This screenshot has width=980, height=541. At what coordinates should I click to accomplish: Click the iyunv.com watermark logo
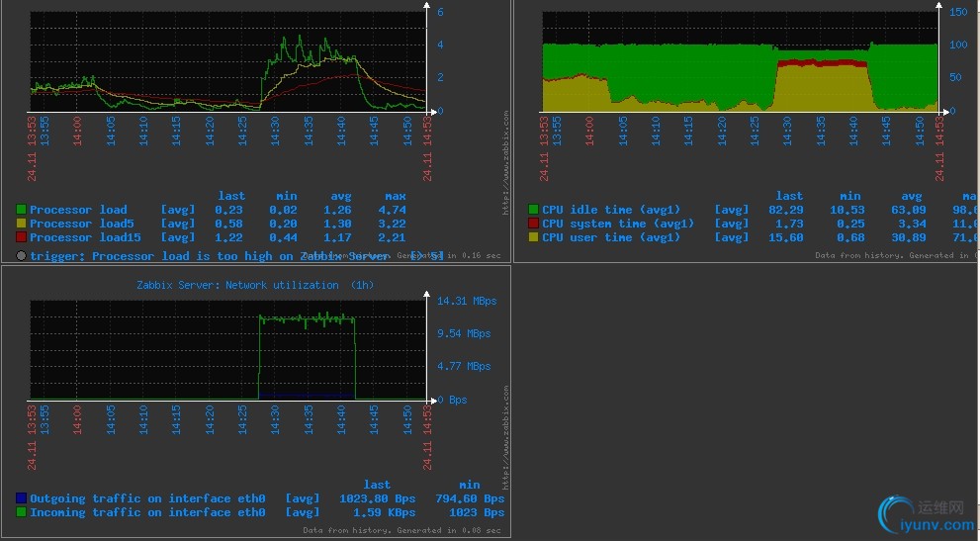click(x=927, y=515)
